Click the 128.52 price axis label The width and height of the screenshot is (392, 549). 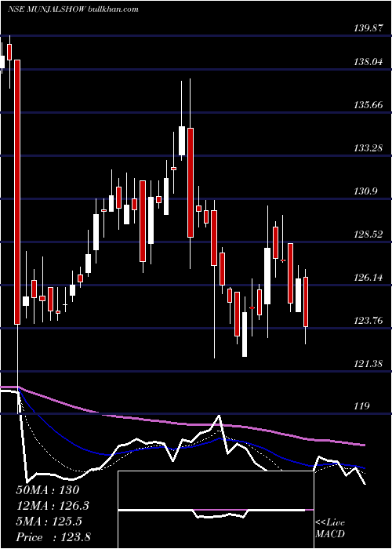pyautogui.click(x=368, y=235)
